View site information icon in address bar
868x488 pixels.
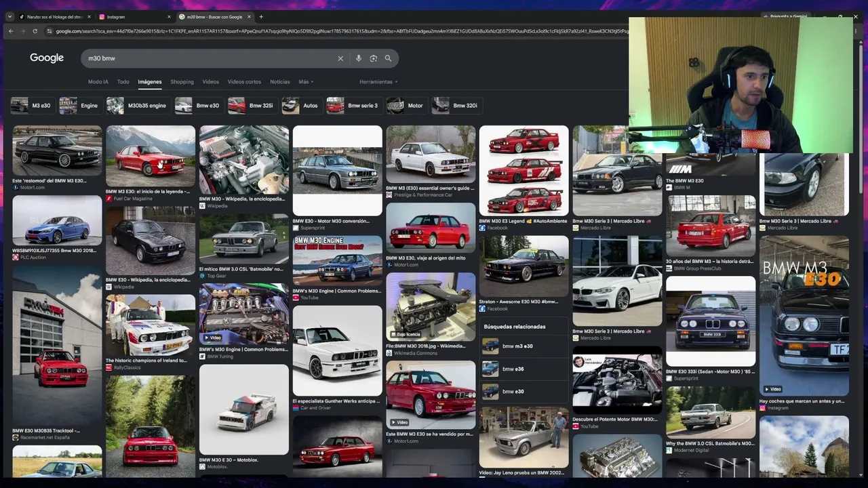tap(50, 31)
